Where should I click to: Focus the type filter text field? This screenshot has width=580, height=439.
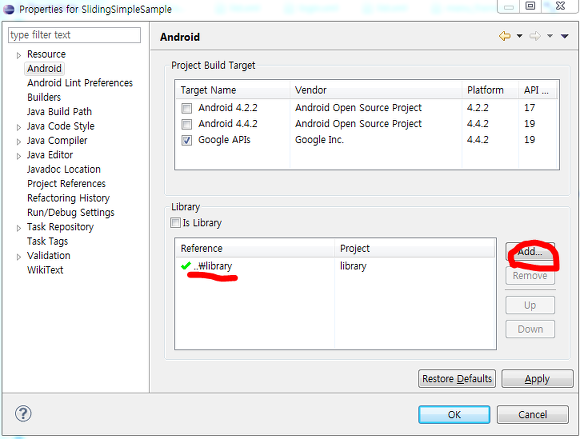(x=74, y=35)
